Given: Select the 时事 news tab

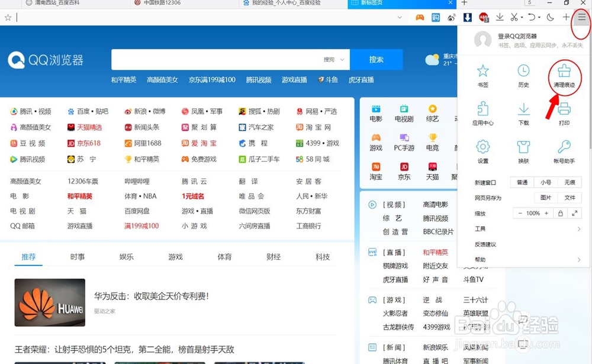Looking at the screenshot, I should click(x=78, y=257).
